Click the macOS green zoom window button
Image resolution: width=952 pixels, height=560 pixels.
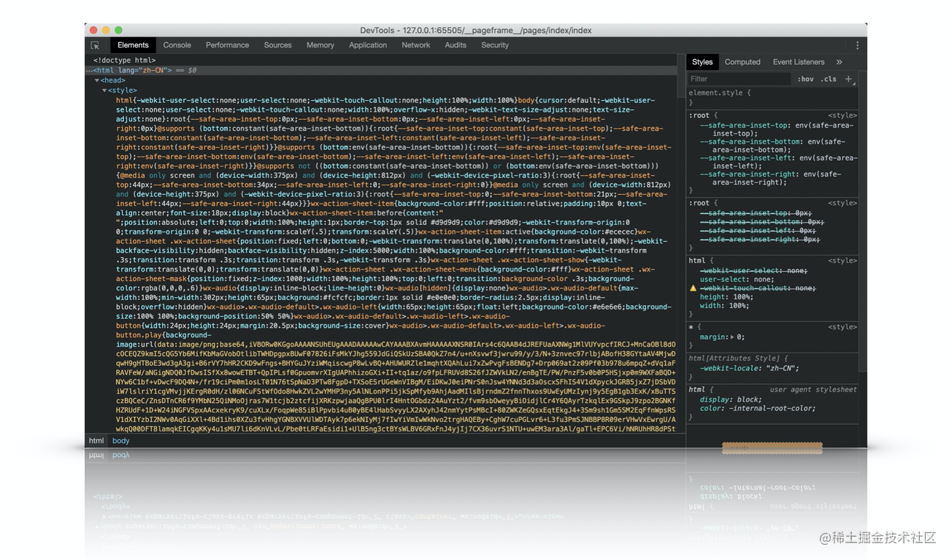click(118, 30)
